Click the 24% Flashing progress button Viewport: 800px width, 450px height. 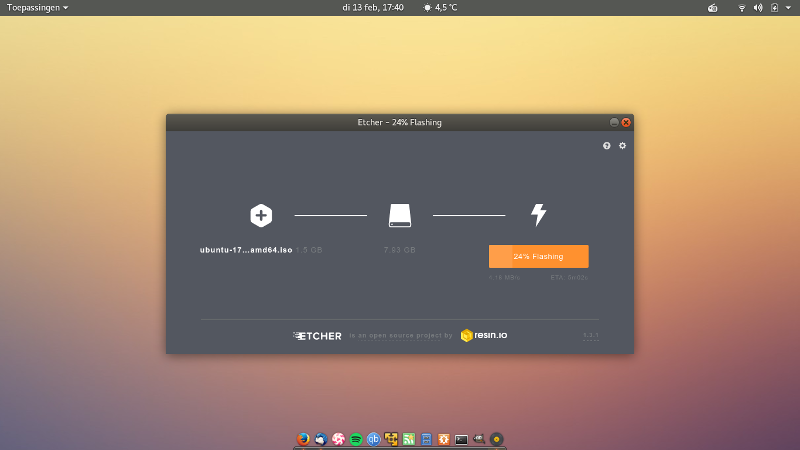(538, 256)
